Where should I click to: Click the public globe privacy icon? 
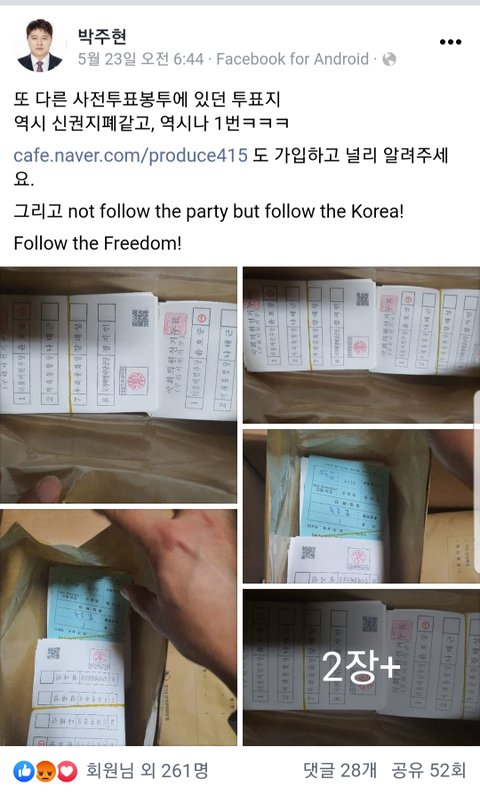pos(389,60)
